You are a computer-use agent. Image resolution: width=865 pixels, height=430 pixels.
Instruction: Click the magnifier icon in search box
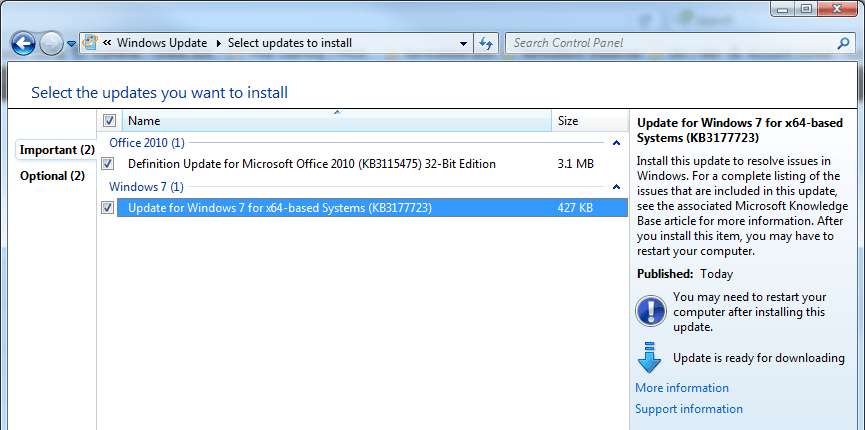842,43
